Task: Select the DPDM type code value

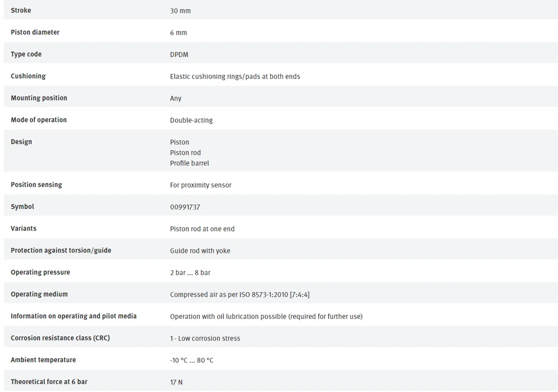Action: click(179, 55)
